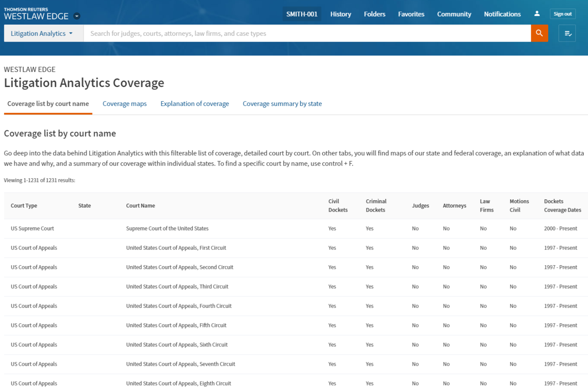588x392 pixels.
Task: Click First Circuit's 1997 - Present date
Action: pos(561,248)
